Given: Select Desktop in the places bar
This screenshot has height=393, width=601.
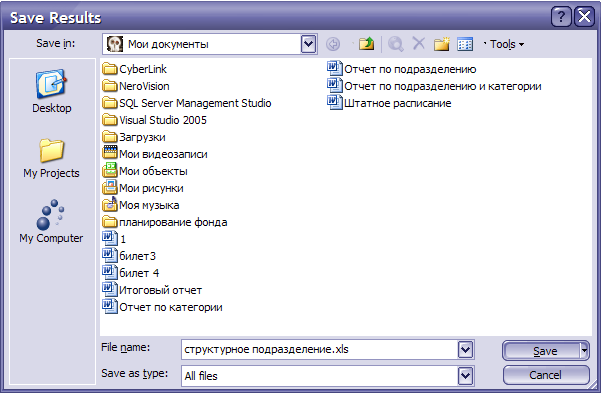Looking at the screenshot, I should [x=52, y=92].
